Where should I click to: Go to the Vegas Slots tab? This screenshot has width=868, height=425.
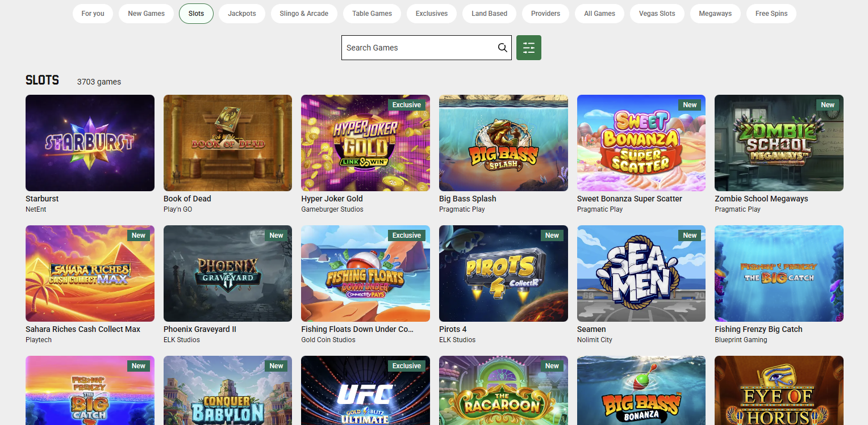click(657, 14)
